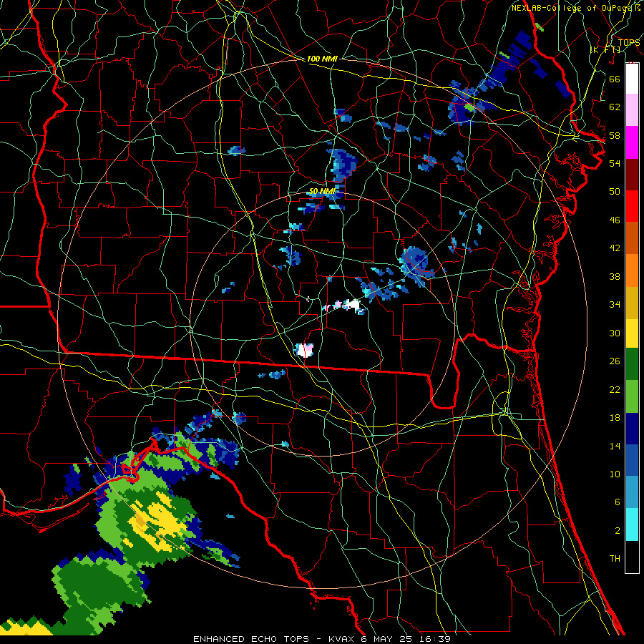
Task: Click the cyan legend swatch
Action: [632, 525]
